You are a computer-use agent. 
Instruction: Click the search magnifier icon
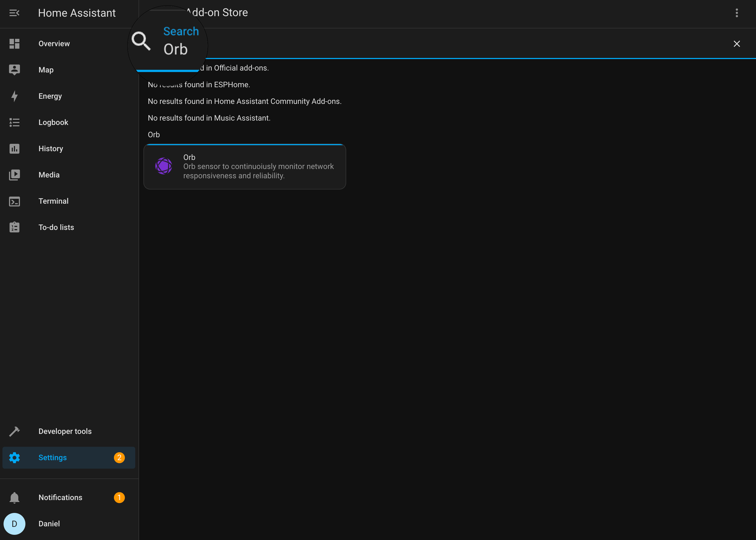(142, 41)
